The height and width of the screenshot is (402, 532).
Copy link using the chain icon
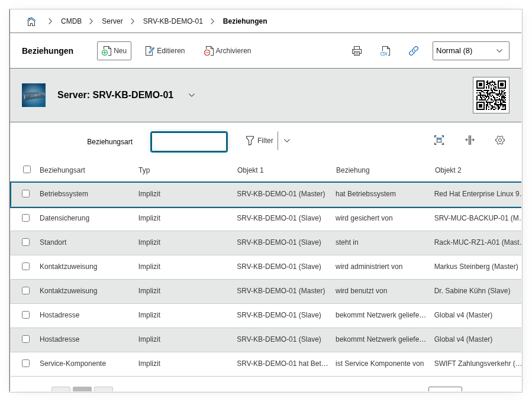click(x=414, y=51)
